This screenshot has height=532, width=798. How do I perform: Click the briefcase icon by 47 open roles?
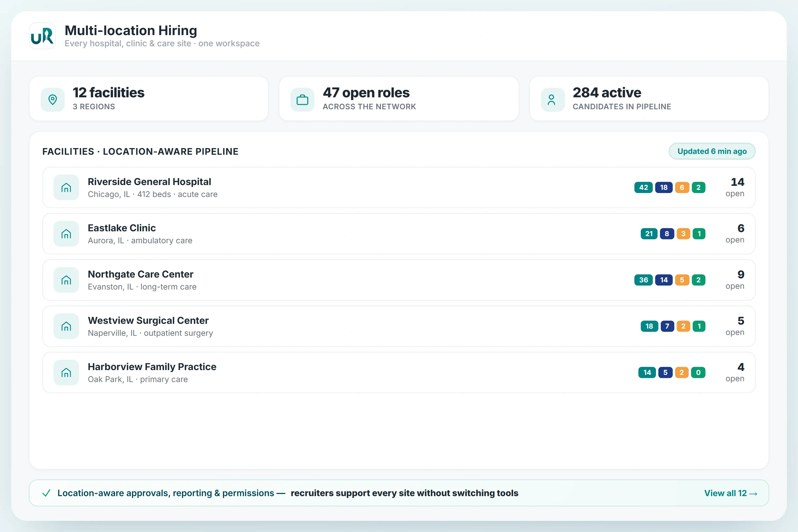(302, 99)
